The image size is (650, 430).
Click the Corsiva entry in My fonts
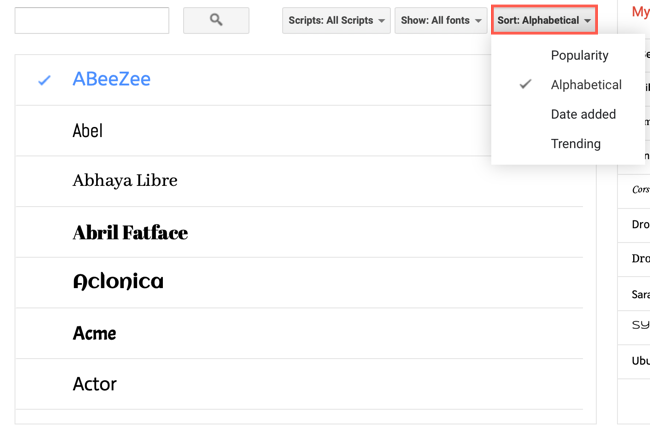[640, 189]
